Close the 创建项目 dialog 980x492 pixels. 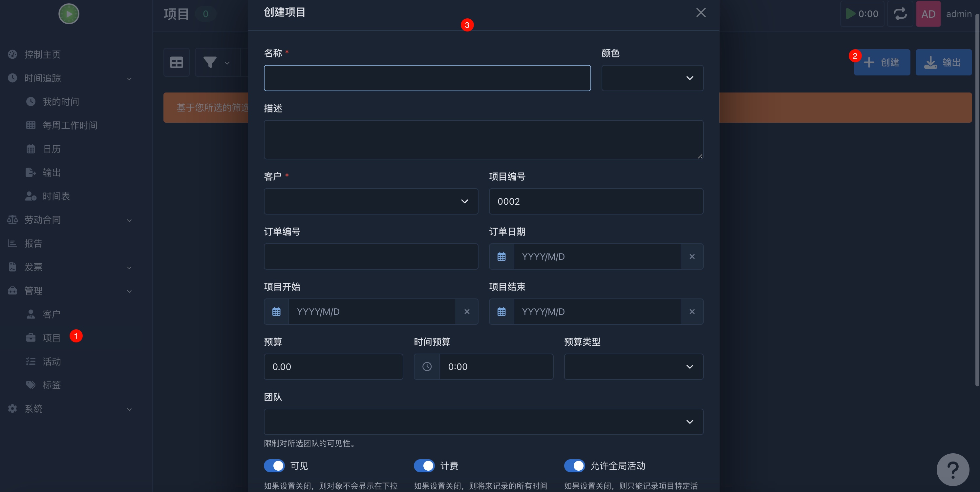click(701, 12)
